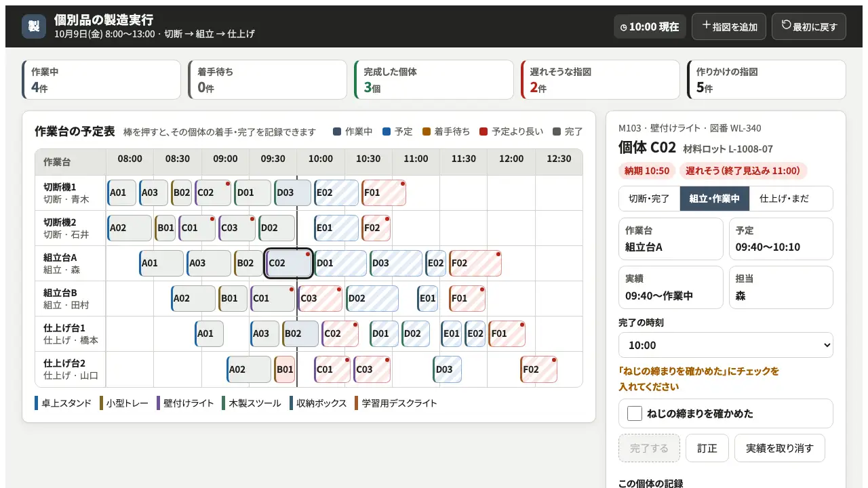This screenshot has height=488, width=868.
Task: Select bar A01 in the 切断機1 row
Action: [x=121, y=192]
